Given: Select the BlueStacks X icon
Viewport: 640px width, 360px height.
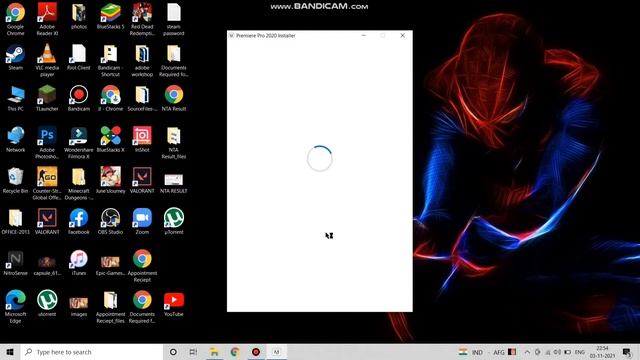Looking at the screenshot, I should click(111, 139).
